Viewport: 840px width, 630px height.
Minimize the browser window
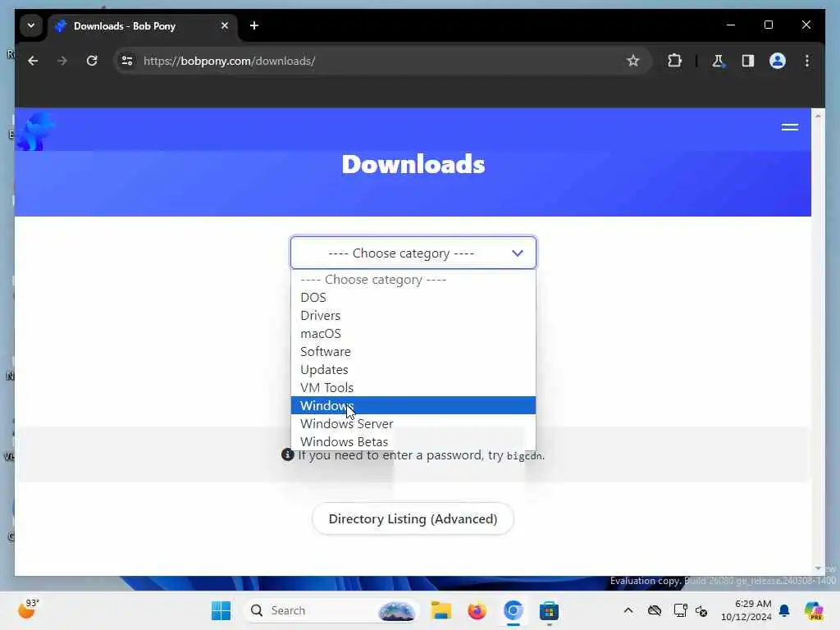pyautogui.click(x=731, y=25)
